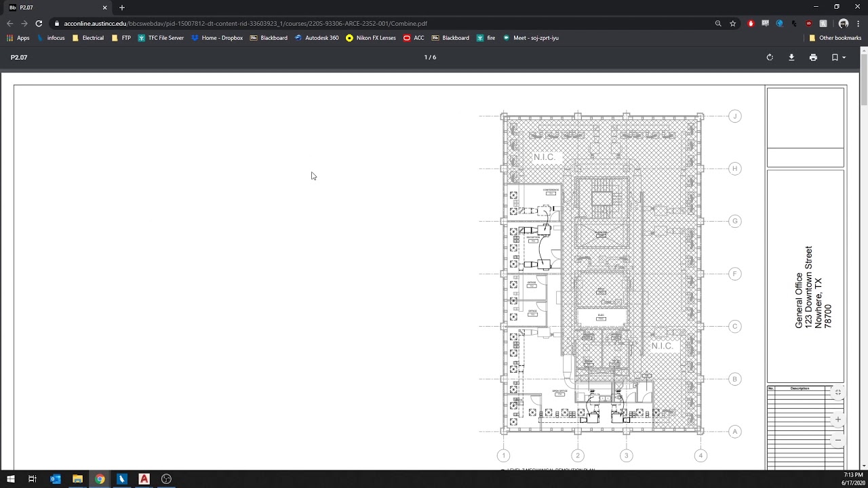The height and width of the screenshot is (488, 868).
Task: Open Chrome profile avatar
Action: pyautogui.click(x=844, y=23)
